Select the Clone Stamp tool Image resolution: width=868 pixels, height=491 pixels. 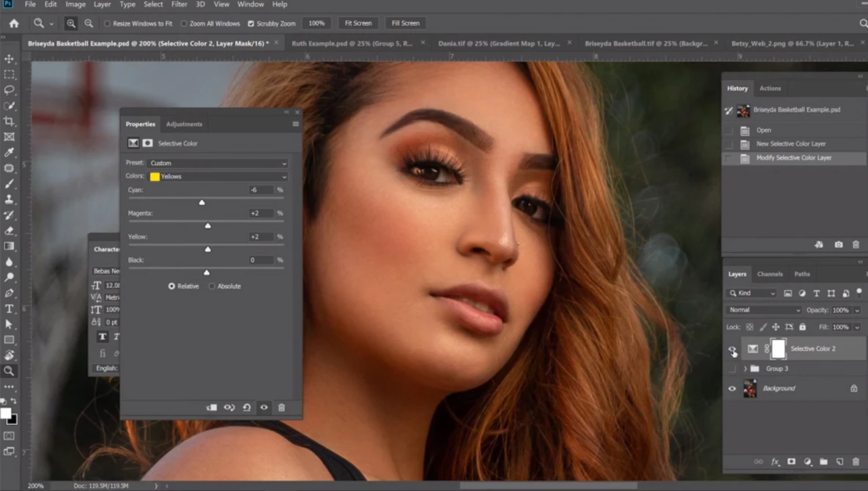point(9,199)
